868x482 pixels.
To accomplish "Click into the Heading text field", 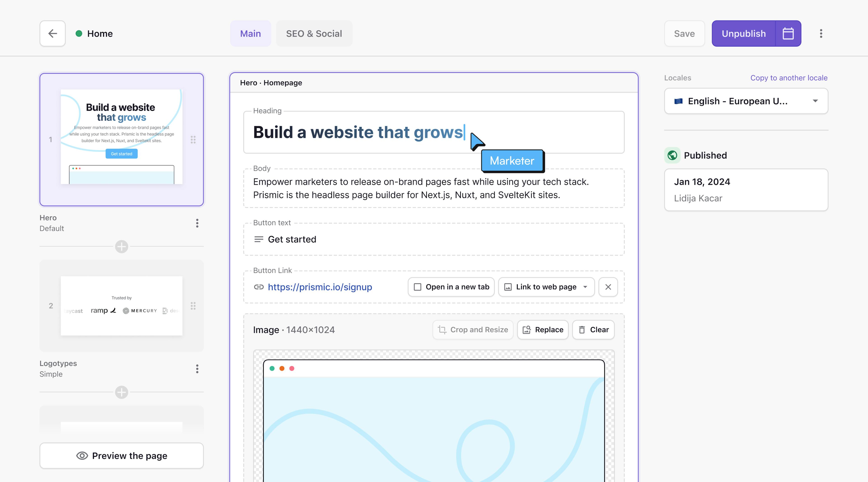I will [x=357, y=132].
